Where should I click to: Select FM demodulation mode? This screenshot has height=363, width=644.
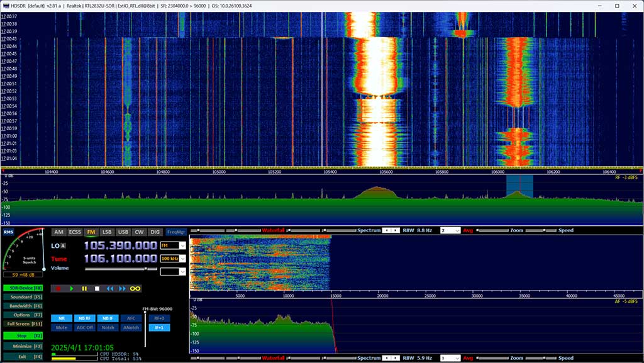(x=91, y=232)
